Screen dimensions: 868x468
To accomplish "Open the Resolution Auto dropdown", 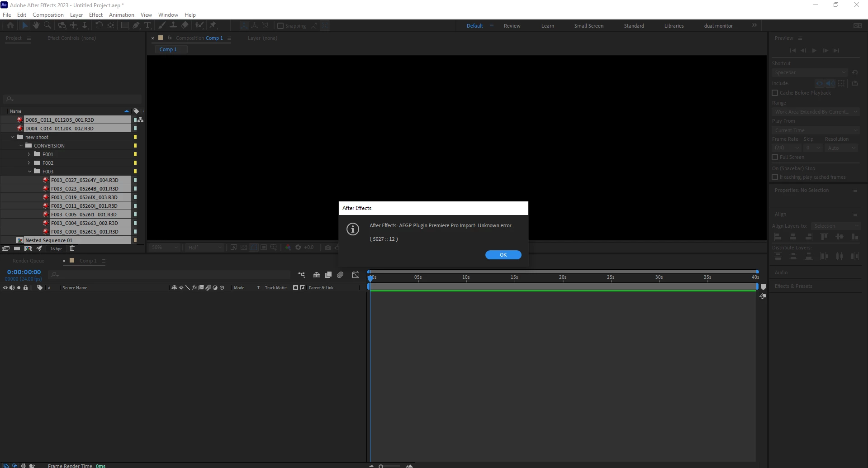I will [x=841, y=148].
